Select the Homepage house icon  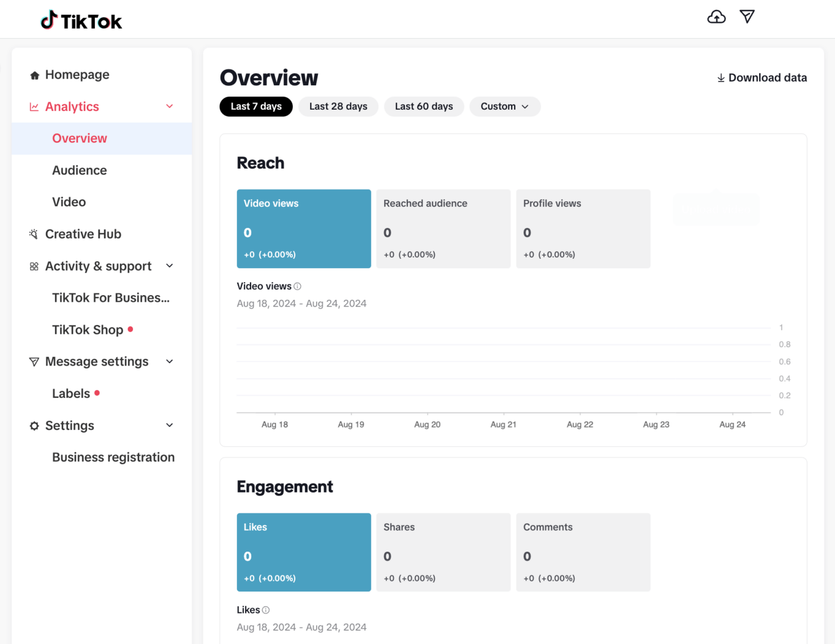[x=34, y=74]
